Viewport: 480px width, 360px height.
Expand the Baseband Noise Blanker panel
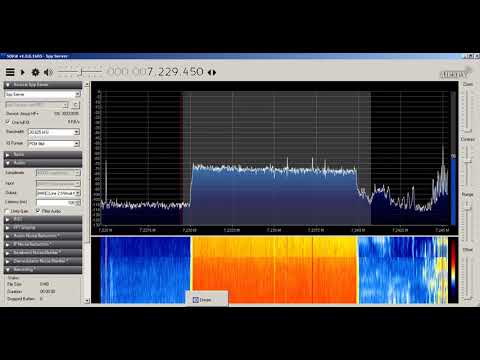pos(43,253)
